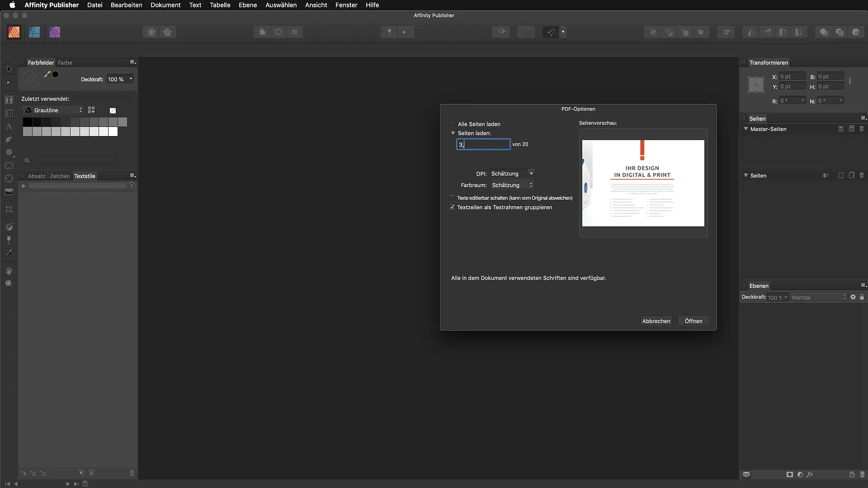Click the Farbfelder search field
Image resolution: width=868 pixels, height=488 pixels.
coord(70,160)
